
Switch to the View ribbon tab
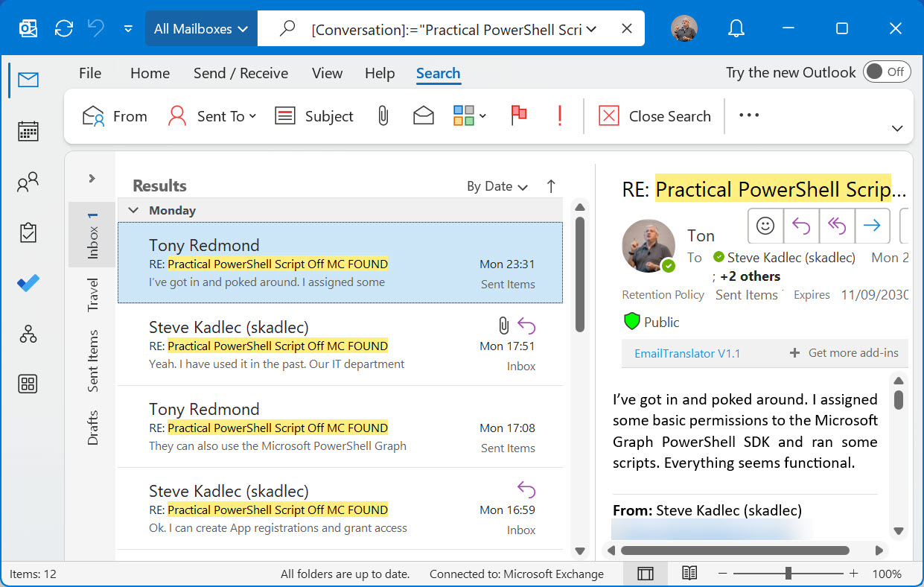[x=327, y=73]
